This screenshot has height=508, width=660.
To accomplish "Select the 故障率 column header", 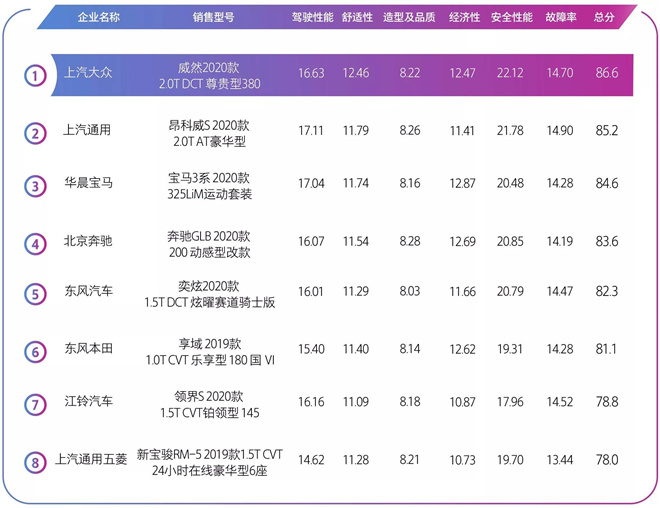I will [x=561, y=17].
